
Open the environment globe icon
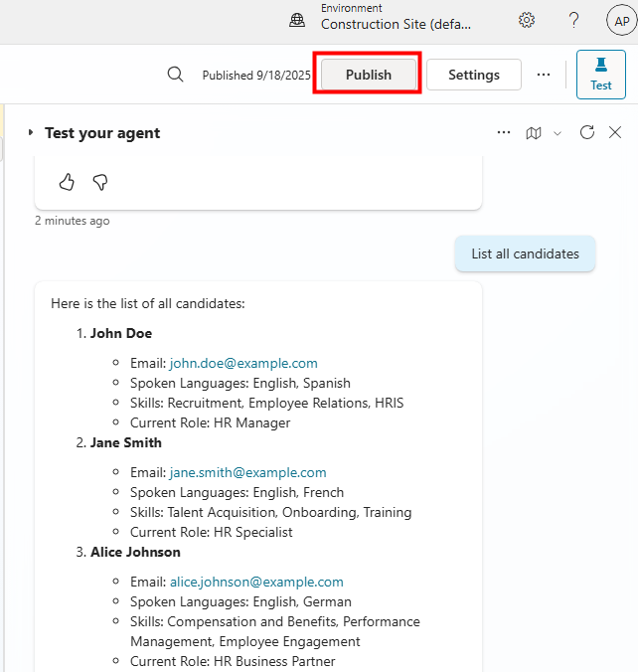coord(297,20)
